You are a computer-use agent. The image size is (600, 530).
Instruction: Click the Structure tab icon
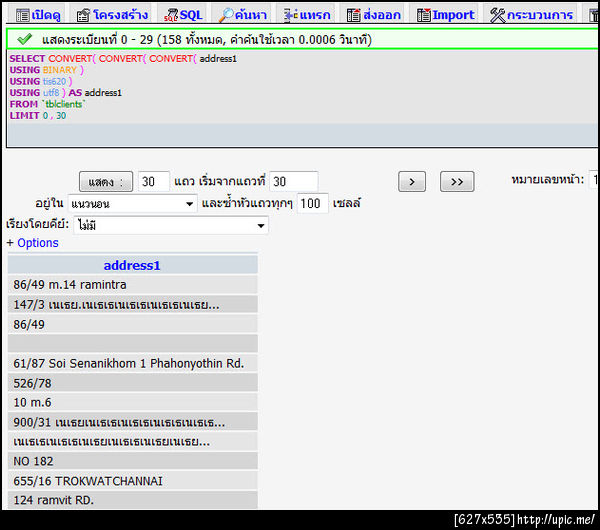click(x=83, y=15)
